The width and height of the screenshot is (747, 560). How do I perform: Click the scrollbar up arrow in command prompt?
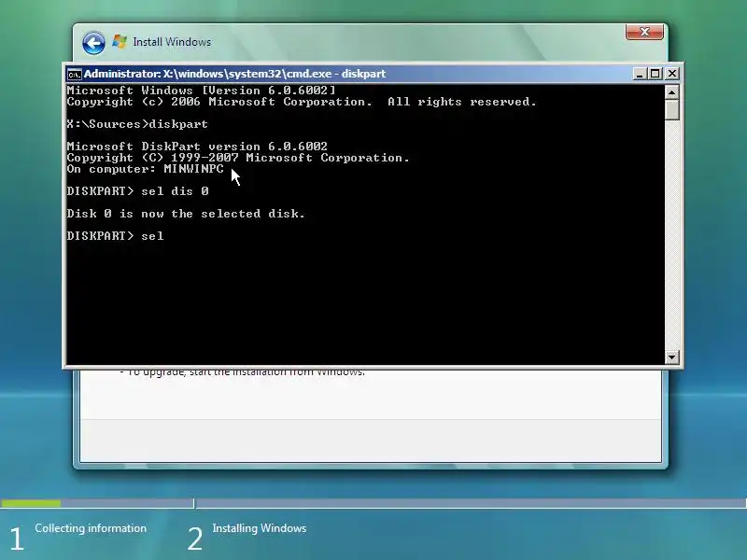(671, 91)
